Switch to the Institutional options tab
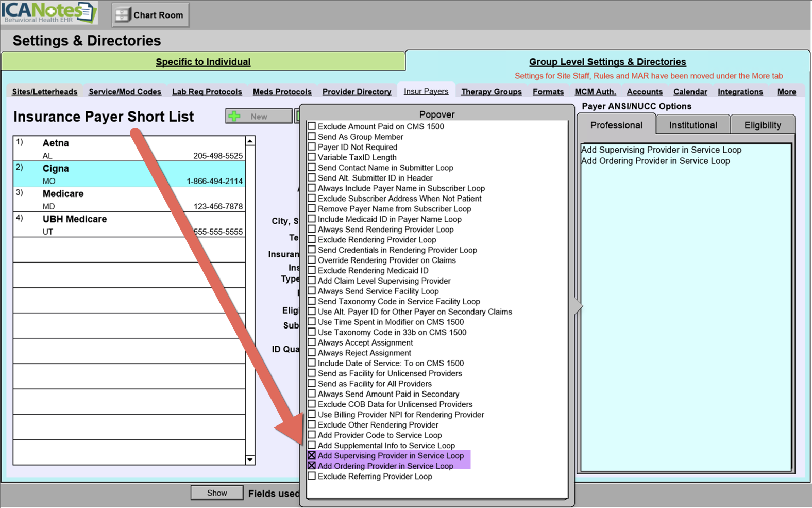The height and width of the screenshot is (508, 812). 693,125
